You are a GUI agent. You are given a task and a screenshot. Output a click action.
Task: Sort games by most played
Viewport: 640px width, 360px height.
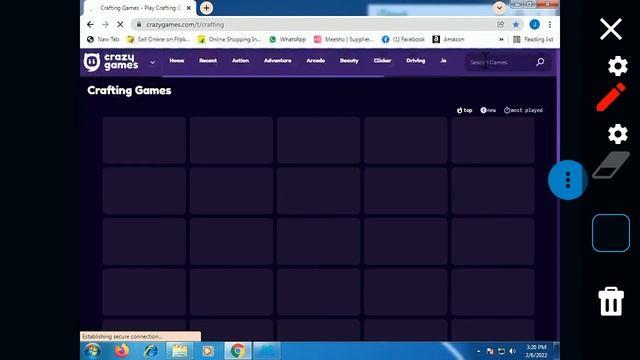[x=523, y=110]
